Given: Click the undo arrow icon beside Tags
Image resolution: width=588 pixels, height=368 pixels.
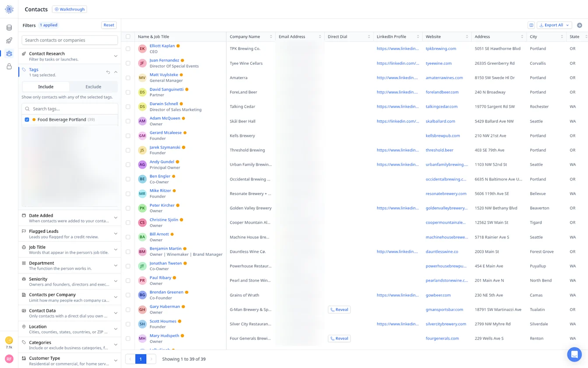Looking at the screenshot, I should [x=108, y=72].
